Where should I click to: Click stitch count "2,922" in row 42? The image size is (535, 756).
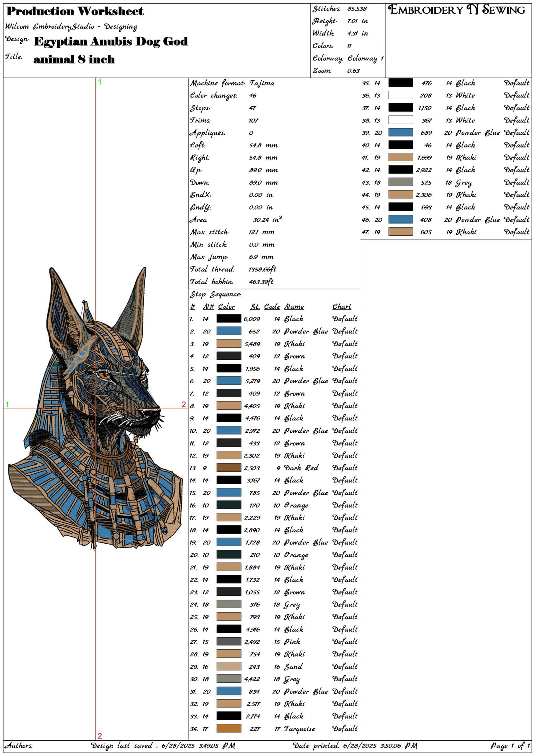pos(424,170)
